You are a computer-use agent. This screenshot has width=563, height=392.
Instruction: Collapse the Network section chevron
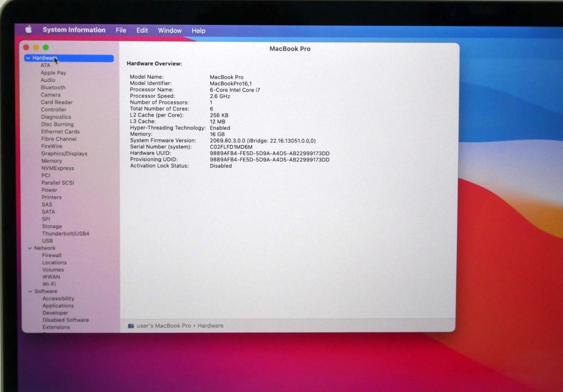pos(30,248)
